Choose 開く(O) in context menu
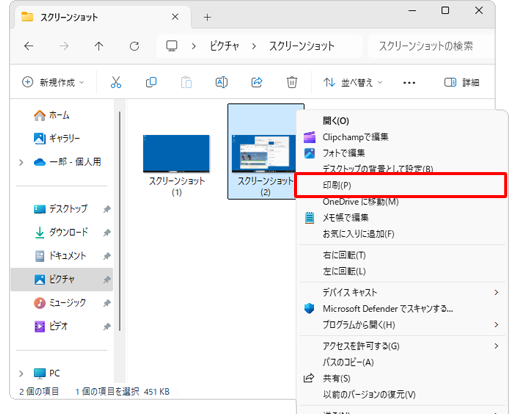 point(402,121)
